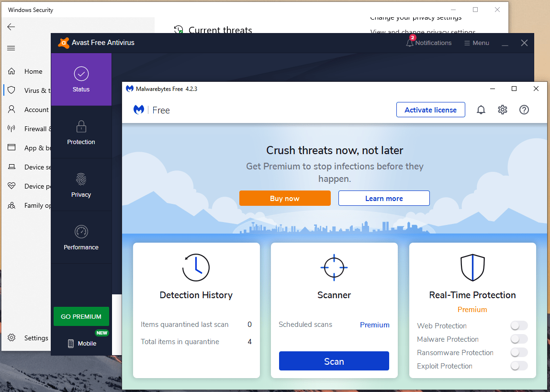Click Avast GO PREMIUM button

[x=81, y=316]
